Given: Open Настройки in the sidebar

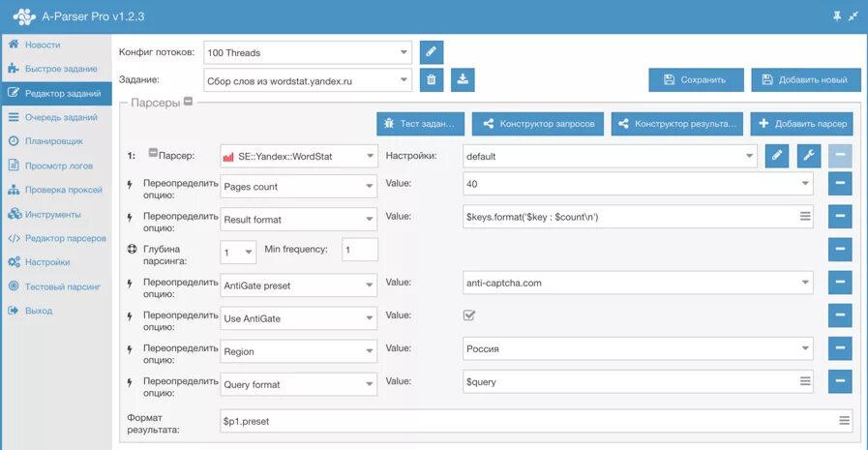Looking at the screenshot, I should [56, 262].
